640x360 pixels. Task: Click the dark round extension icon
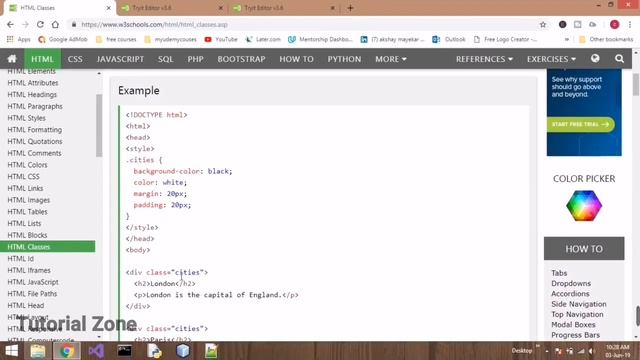pos(562,24)
